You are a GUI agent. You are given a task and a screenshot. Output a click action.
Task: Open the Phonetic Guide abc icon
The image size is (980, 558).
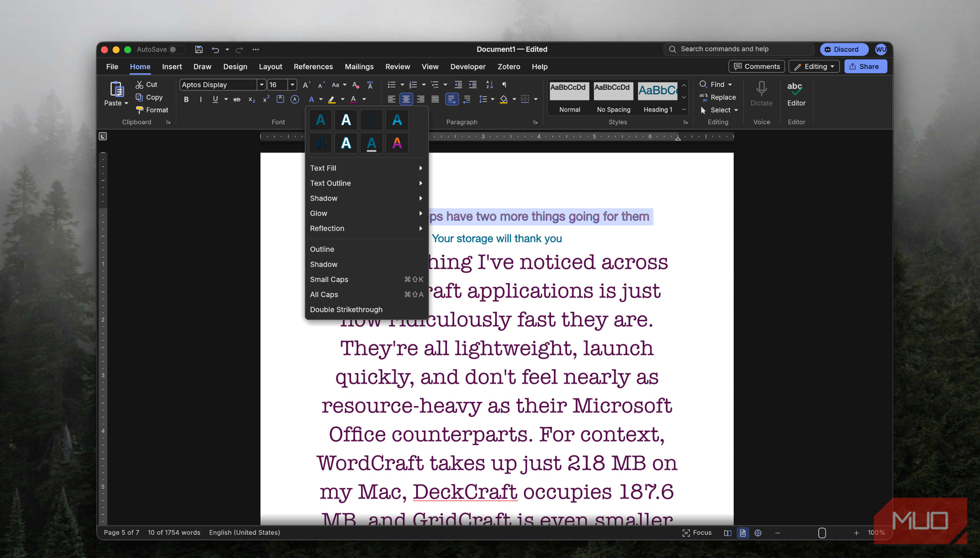(x=370, y=85)
